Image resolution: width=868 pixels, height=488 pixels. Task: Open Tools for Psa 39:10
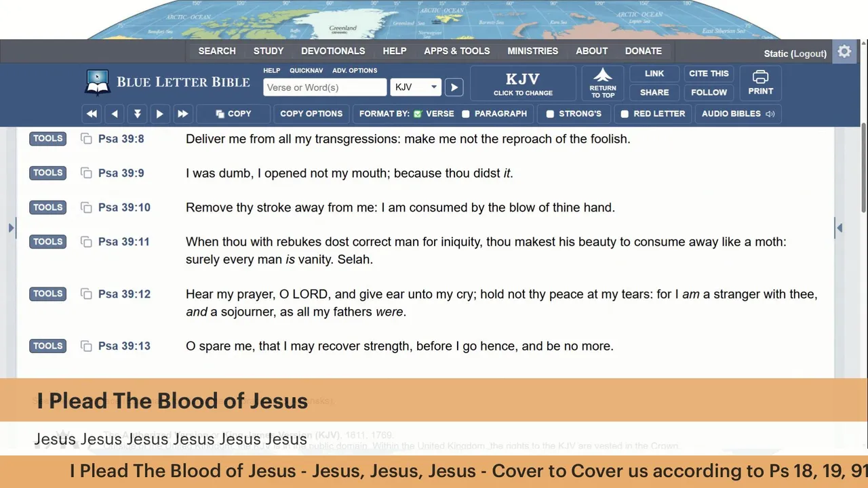(47, 207)
